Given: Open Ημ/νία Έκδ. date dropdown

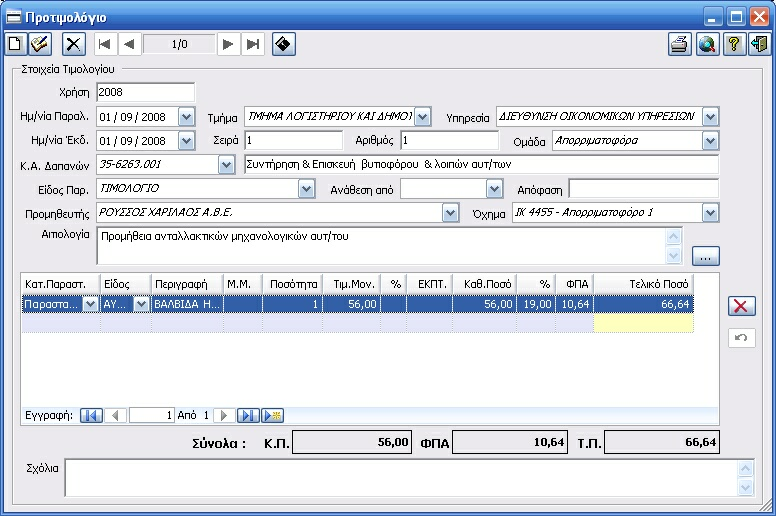Looking at the screenshot, I should 186,141.
